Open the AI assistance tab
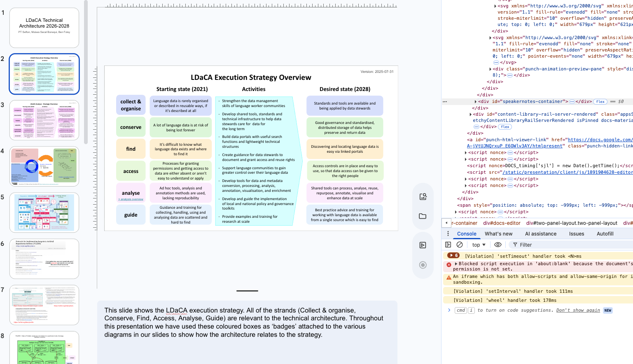This screenshot has height=364, width=633. pyautogui.click(x=540, y=233)
